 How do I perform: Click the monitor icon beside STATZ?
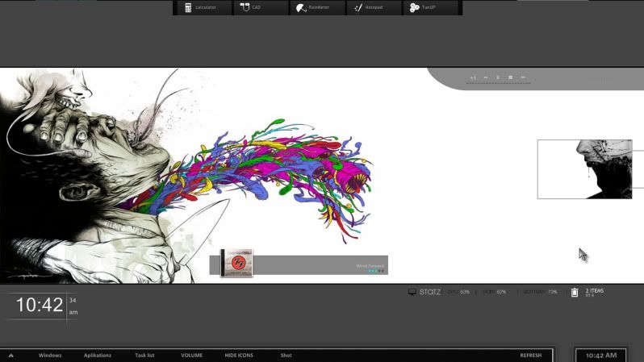coord(412,292)
